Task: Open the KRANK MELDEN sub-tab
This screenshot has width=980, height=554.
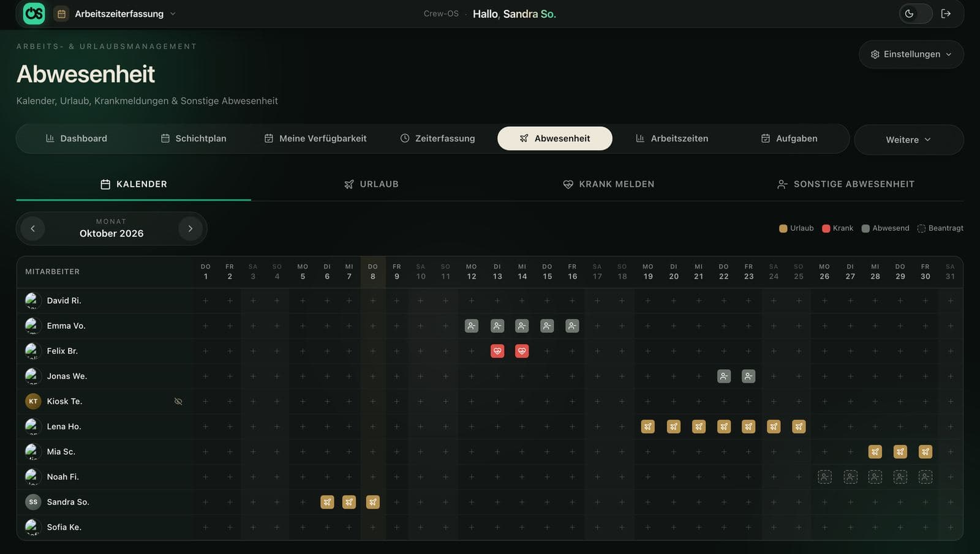Action: (x=608, y=184)
